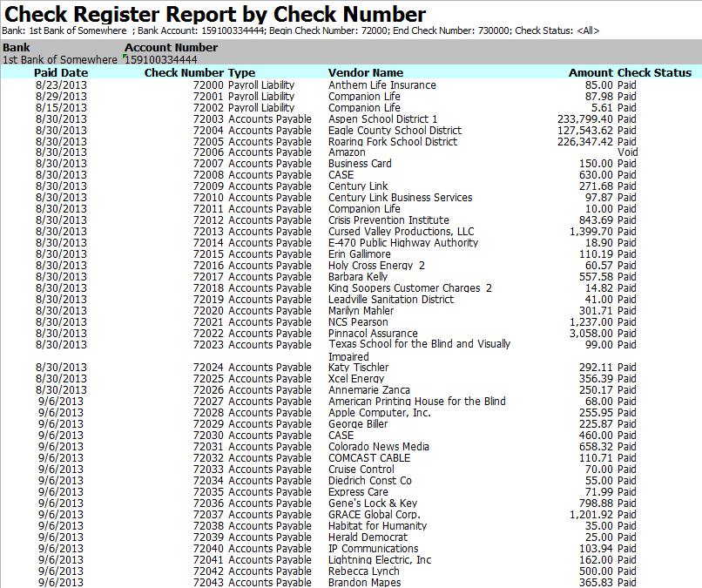Click the Type column header

pyautogui.click(x=241, y=73)
